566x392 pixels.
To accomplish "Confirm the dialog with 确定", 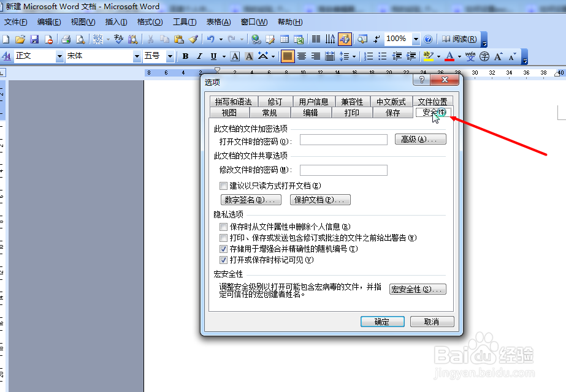I will pos(382,322).
